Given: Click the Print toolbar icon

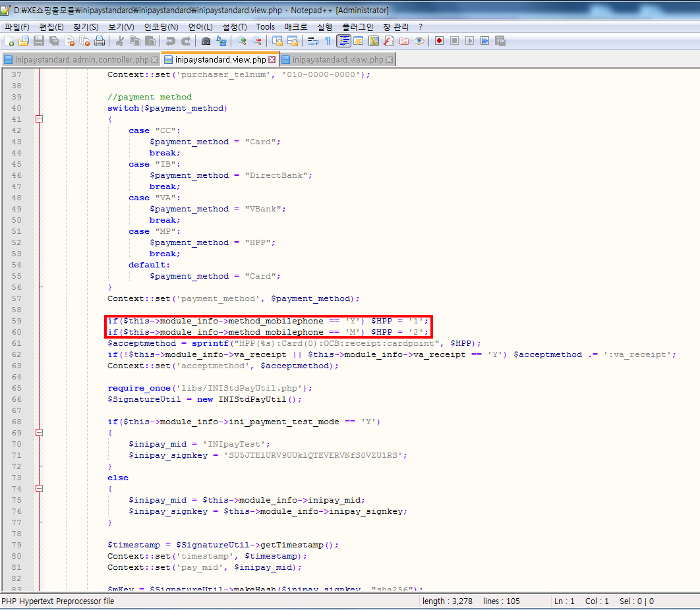Looking at the screenshot, I should pyautogui.click(x=100, y=41).
